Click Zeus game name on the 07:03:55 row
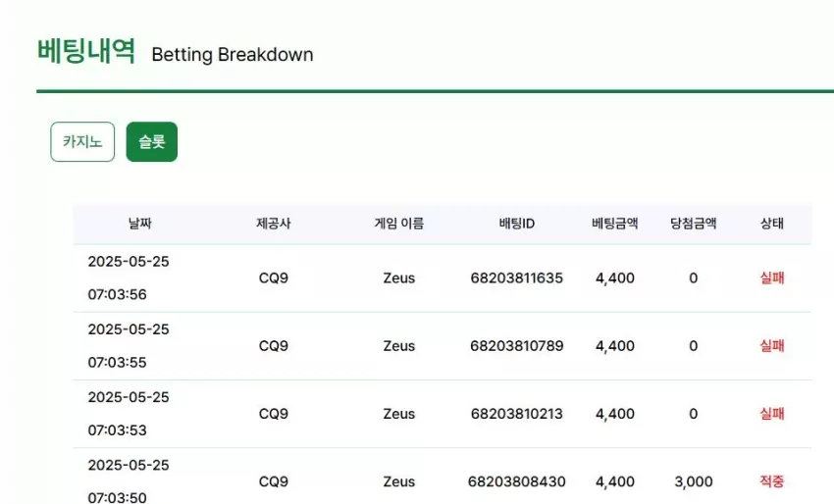834x504 pixels. [399, 346]
